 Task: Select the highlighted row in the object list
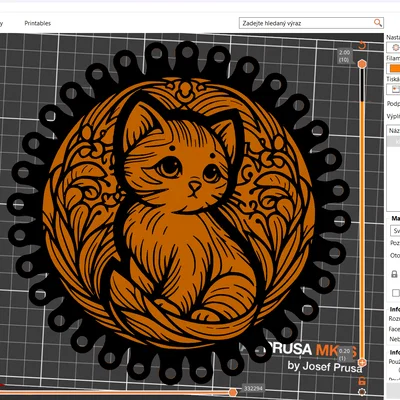pyautogui.click(x=394, y=141)
